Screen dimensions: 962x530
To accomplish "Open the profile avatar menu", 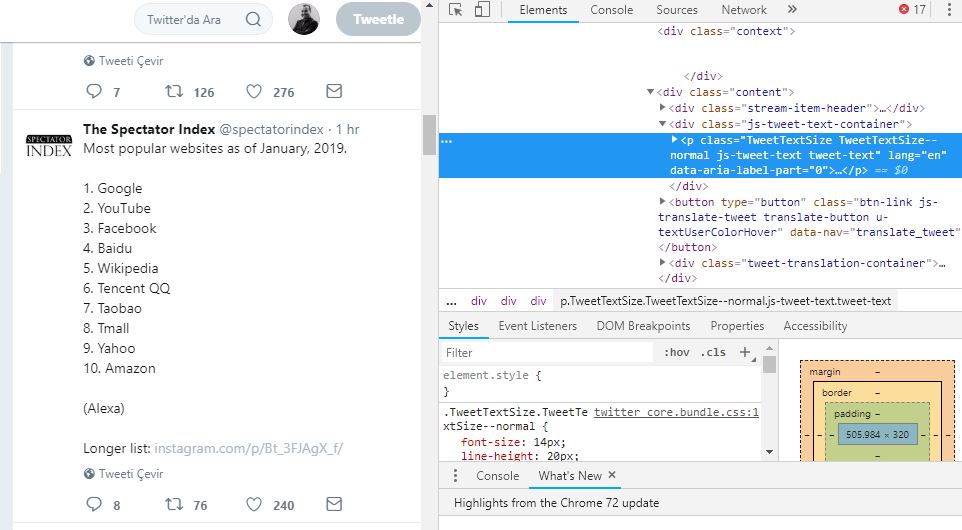I will 304,19.
